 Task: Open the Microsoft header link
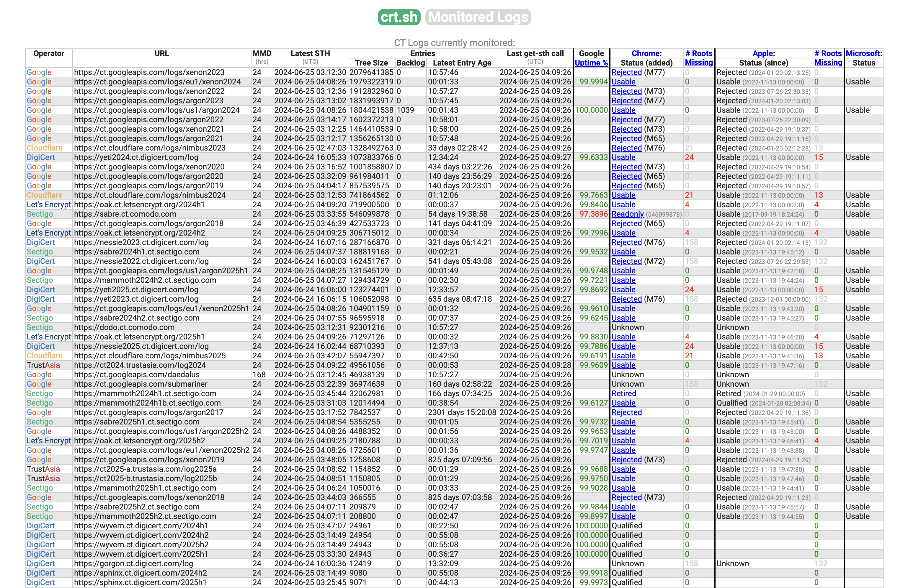(863, 53)
